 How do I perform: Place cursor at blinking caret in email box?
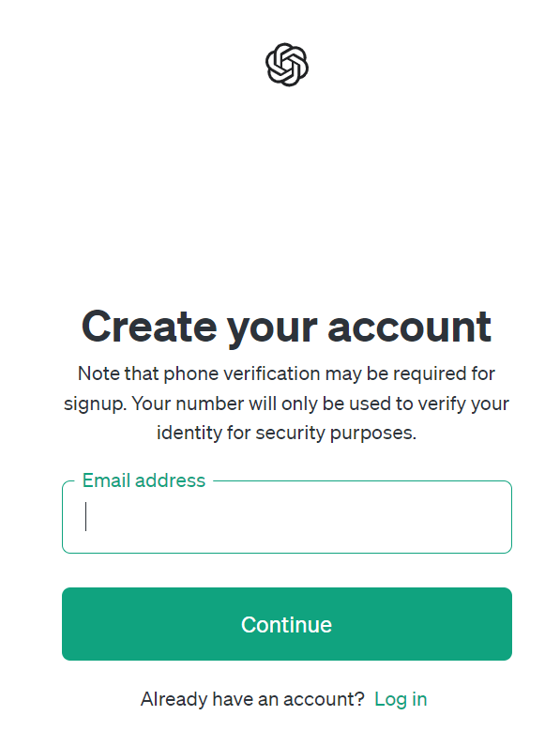point(85,516)
